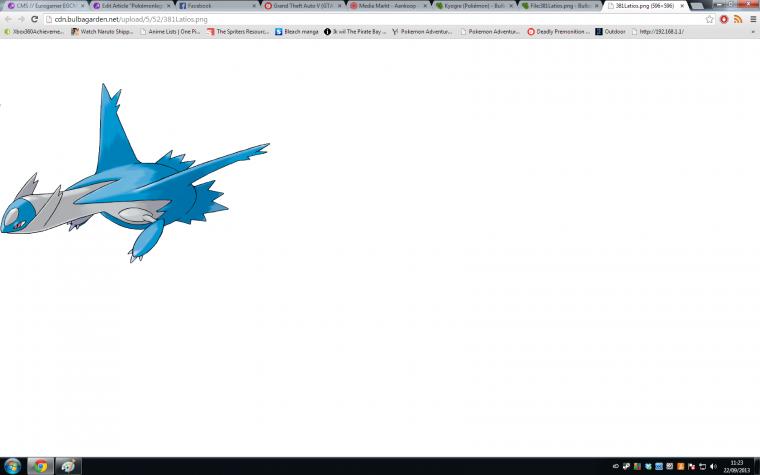Click the orange RSS feed extension icon
The width and height of the screenshot is (760, 475).
coord(738,19)
